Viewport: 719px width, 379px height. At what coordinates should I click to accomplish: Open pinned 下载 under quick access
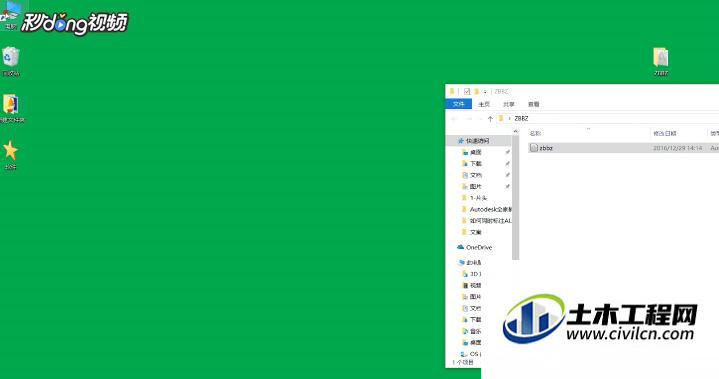tap(476, 164)
